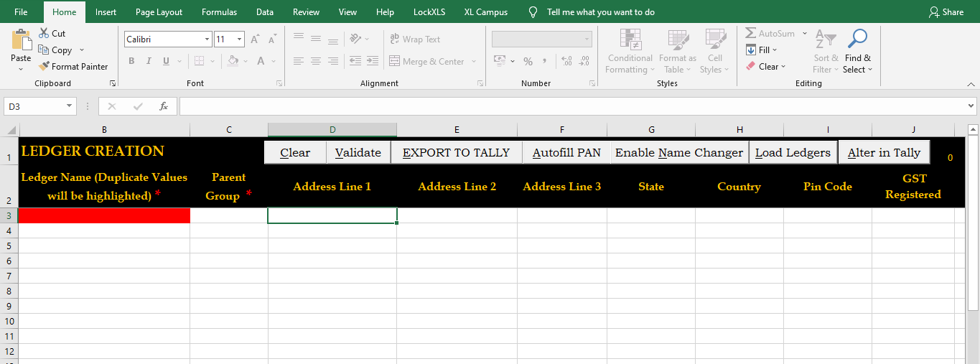The image size is (980, 364).
Task: Click Merge & Center
Action: click(427, 61)
